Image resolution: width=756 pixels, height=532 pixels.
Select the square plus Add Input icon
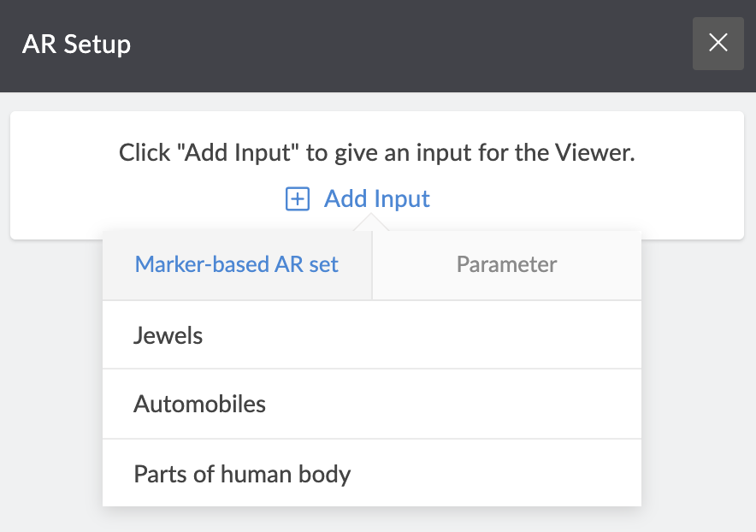point(298,198)
